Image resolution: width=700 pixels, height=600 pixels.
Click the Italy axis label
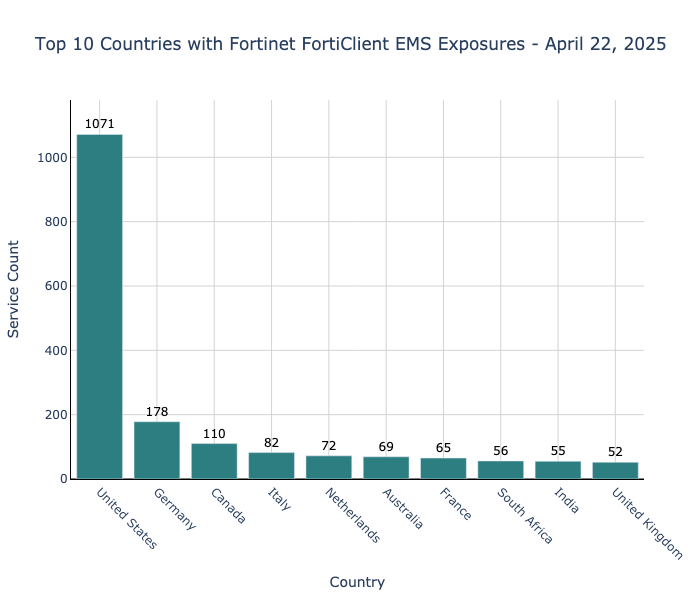point(279,499)
